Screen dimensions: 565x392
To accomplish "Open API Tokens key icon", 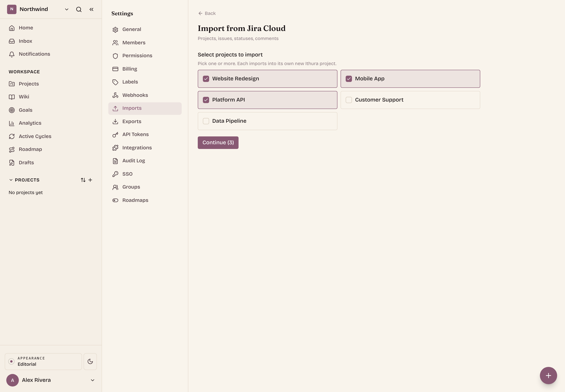I will pos(115,135).
